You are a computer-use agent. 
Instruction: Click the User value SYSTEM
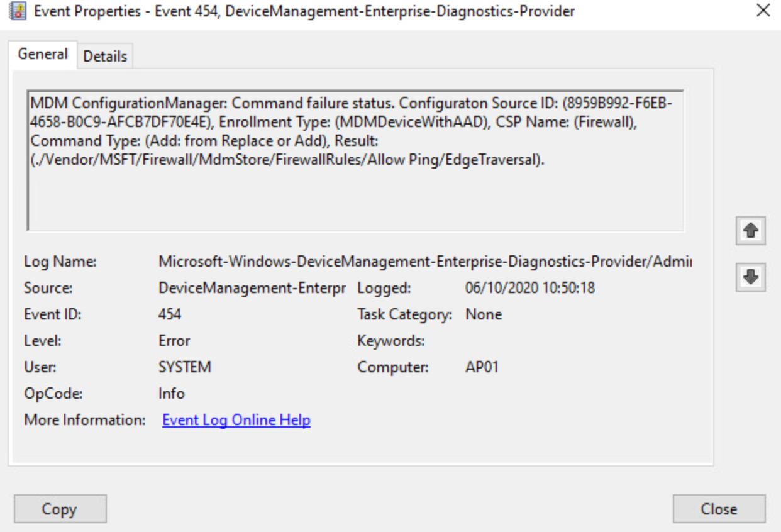pyautogui.click(x=185, y=367)
